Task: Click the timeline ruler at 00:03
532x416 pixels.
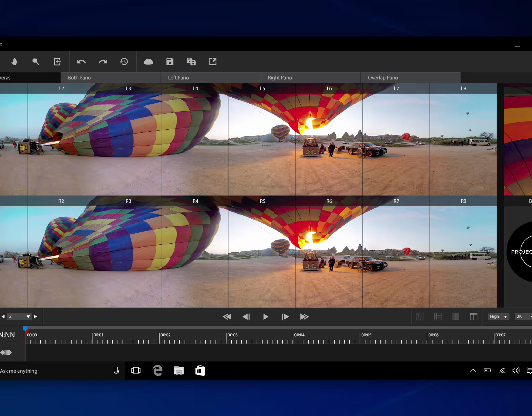Action: pos(232,335)
